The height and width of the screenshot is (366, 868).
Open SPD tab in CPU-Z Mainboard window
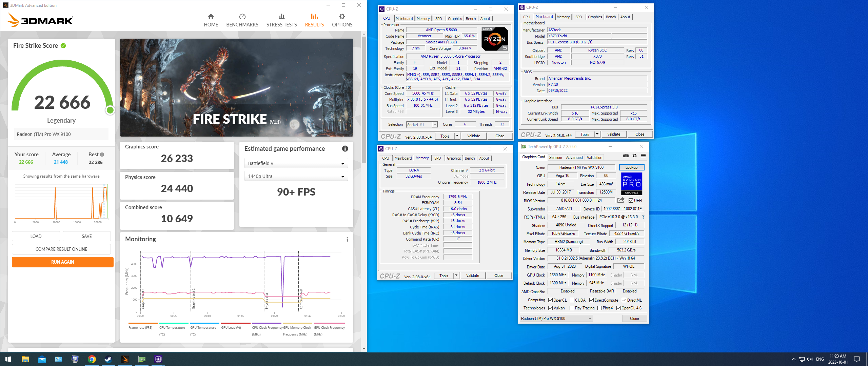coord(578,17)
